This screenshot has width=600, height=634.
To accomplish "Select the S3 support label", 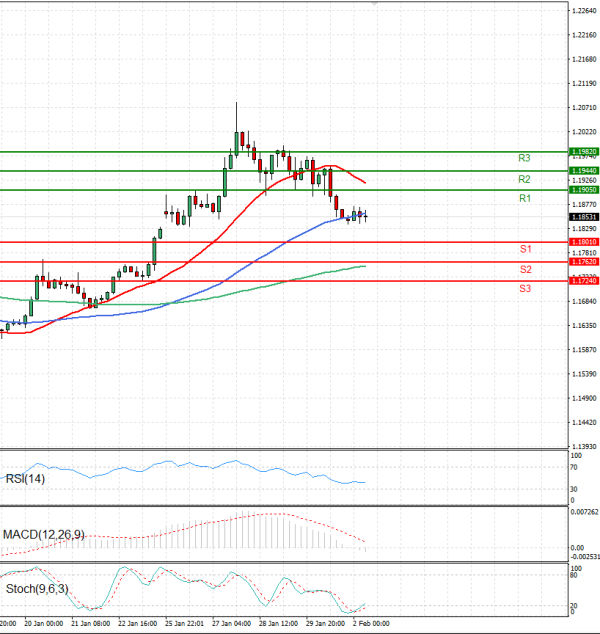I will [x=524, y=289].
